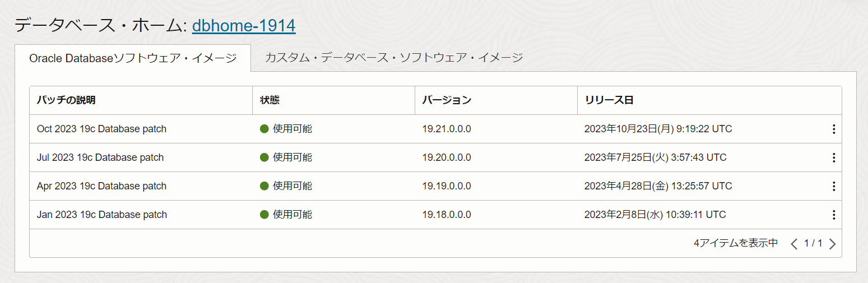Sort by バージョン column header
This screenshot has width=868, height=283.
pyautogui.click(x=447, y=100)
